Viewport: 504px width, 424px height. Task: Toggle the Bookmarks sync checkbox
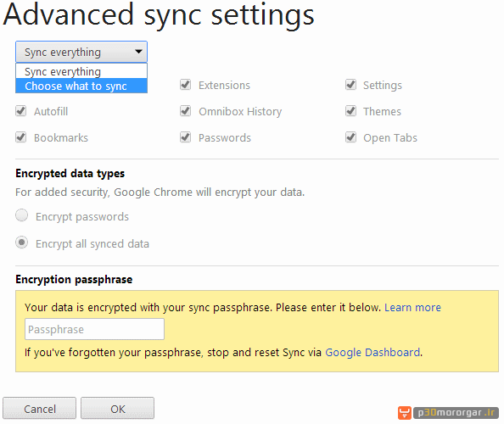point(21,137)
